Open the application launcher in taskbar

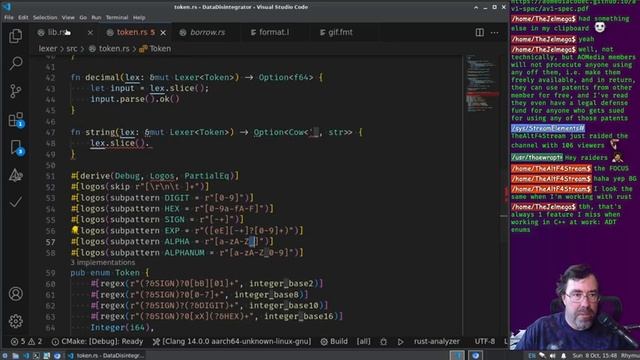click(x=5, y=356)
